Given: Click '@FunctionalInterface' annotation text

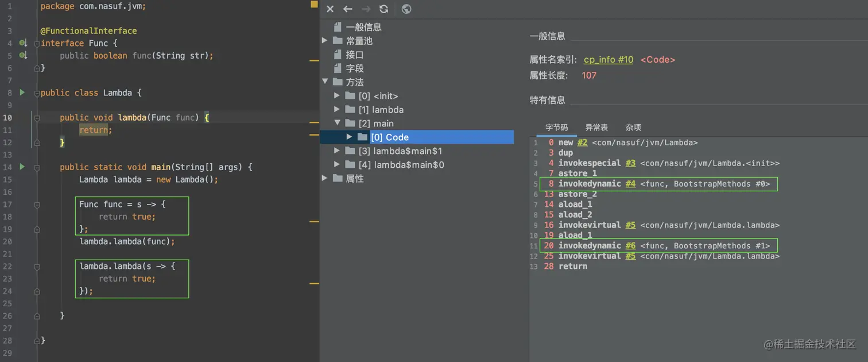Looking at the screenshot, I should (89, 31).
